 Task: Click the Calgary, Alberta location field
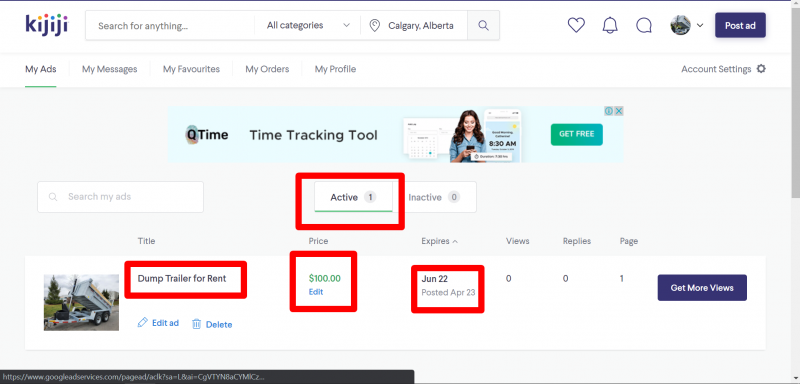pyautogui.click(x=414, y=25)
